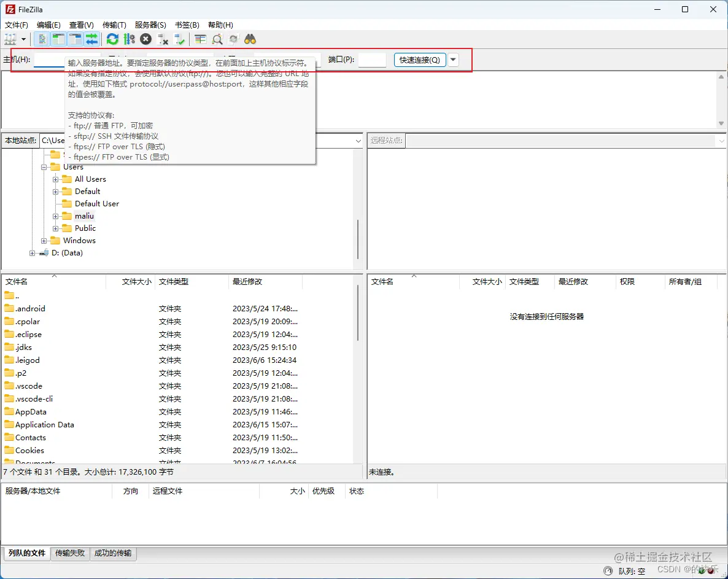728x579 pixels.
Task: Click the .cpolar folder icon
Action: tap(9, 321)
